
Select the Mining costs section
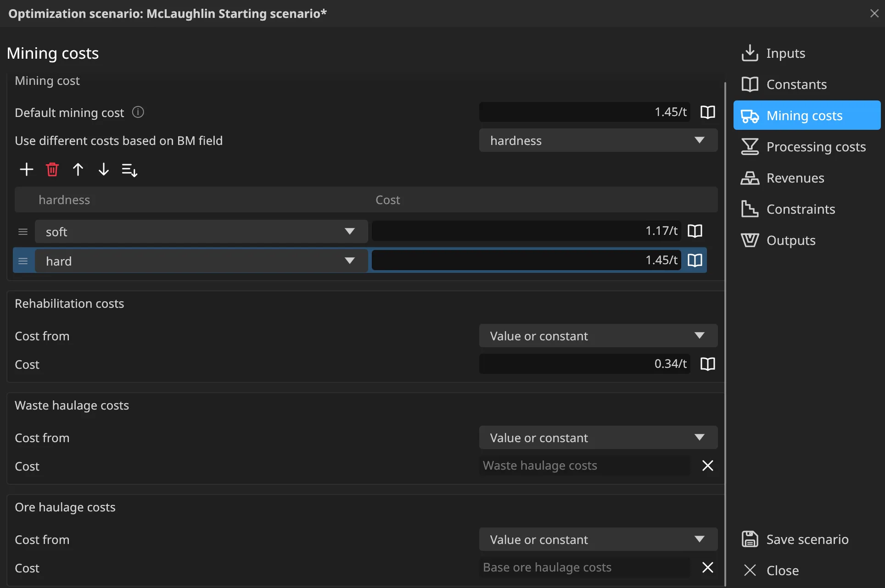[807, 116]
